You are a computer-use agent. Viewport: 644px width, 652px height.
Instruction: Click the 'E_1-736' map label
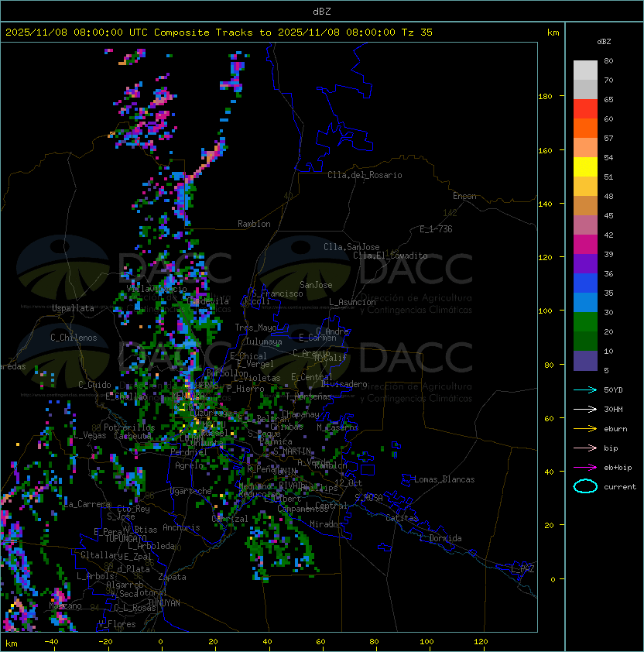[x=436, y=229]
